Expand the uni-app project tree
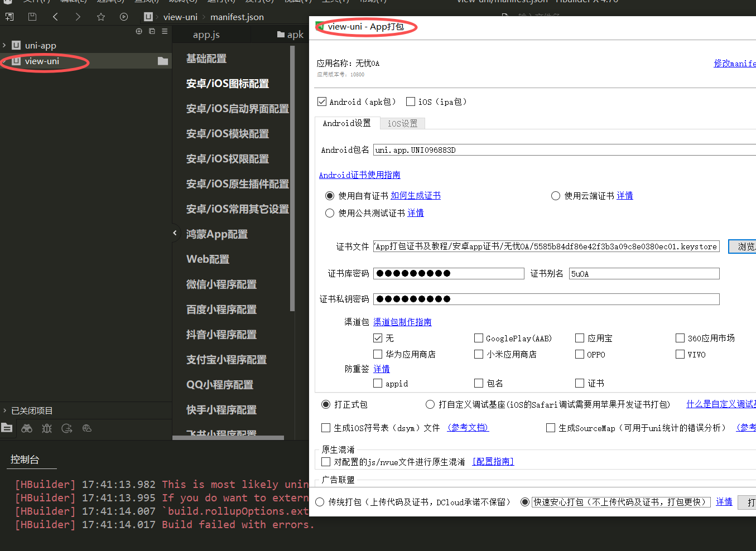 [x=4, y=45]
